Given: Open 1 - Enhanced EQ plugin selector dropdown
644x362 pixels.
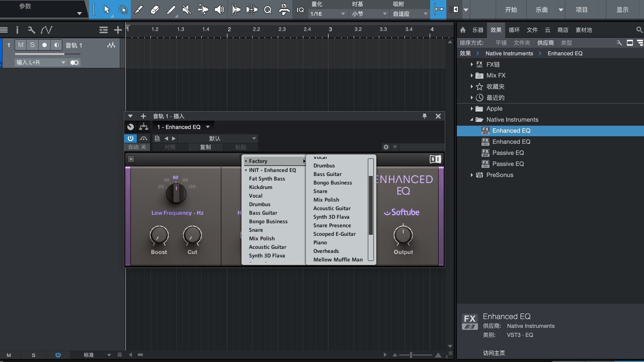Looking at the screenshot, I should coord(183,127).
